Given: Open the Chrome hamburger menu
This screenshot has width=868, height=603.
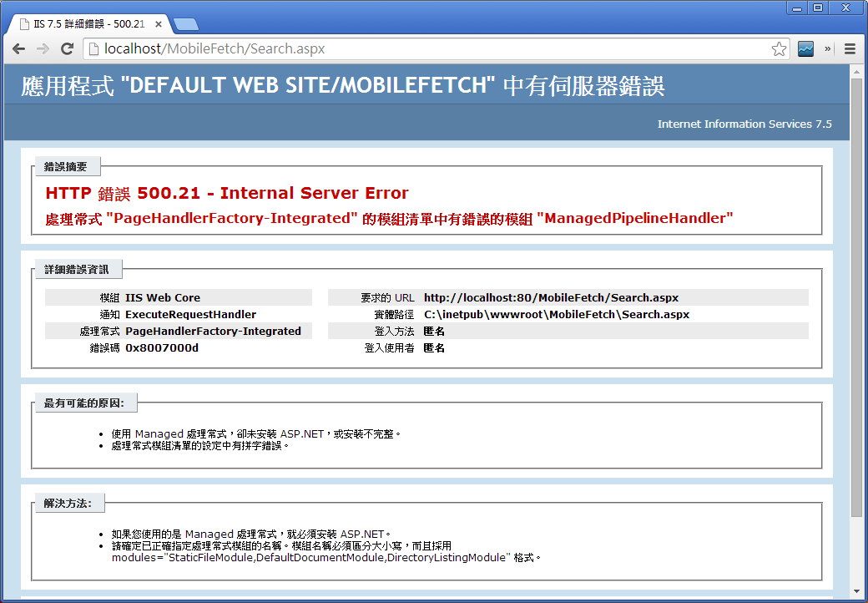Looking at the screenshot, I should pos(850,49).
